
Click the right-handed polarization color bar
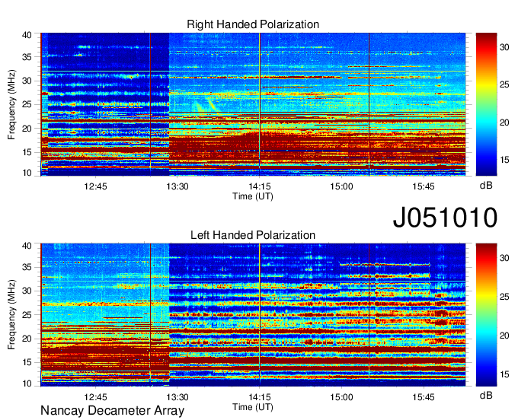click(x=486, y=104)
